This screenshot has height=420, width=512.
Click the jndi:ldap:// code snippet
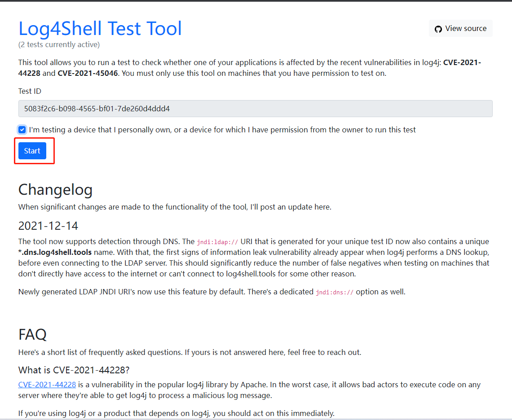coord(217,242)
